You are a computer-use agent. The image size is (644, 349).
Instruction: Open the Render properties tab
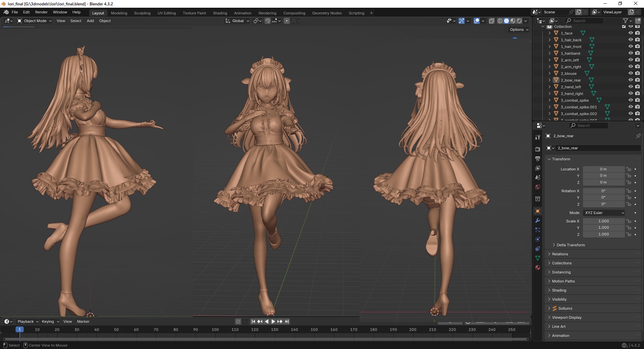point(538,149)
